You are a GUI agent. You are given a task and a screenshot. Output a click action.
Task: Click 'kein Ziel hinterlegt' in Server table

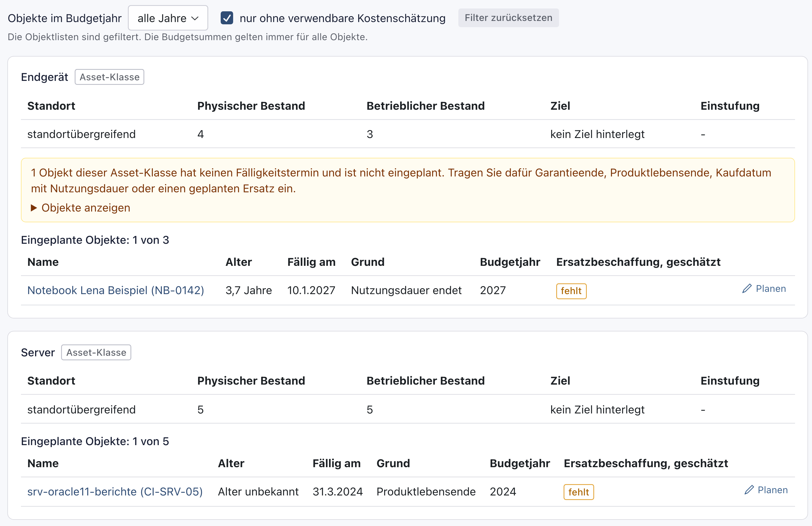[x=598, y=409]
